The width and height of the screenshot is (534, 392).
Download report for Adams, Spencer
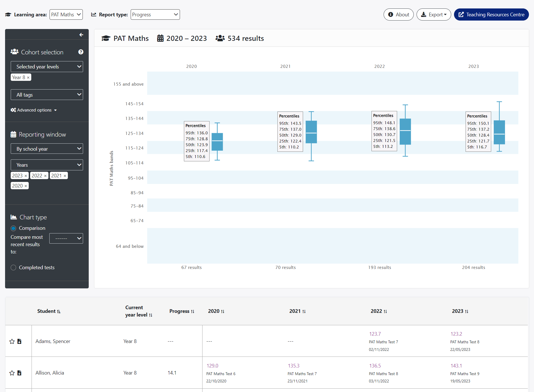tap(19, 341)
